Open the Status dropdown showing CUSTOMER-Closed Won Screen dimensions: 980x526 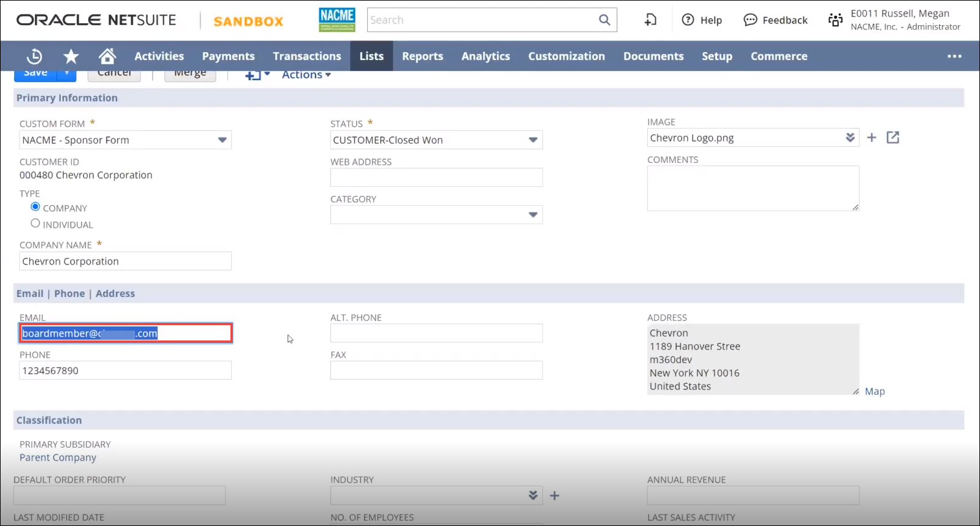pos(533,140)
